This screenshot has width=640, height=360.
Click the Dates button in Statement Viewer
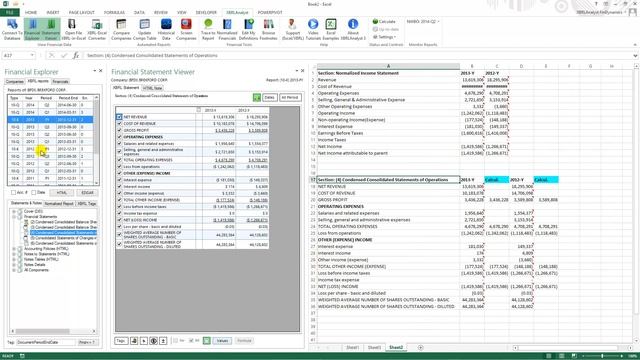269,98
